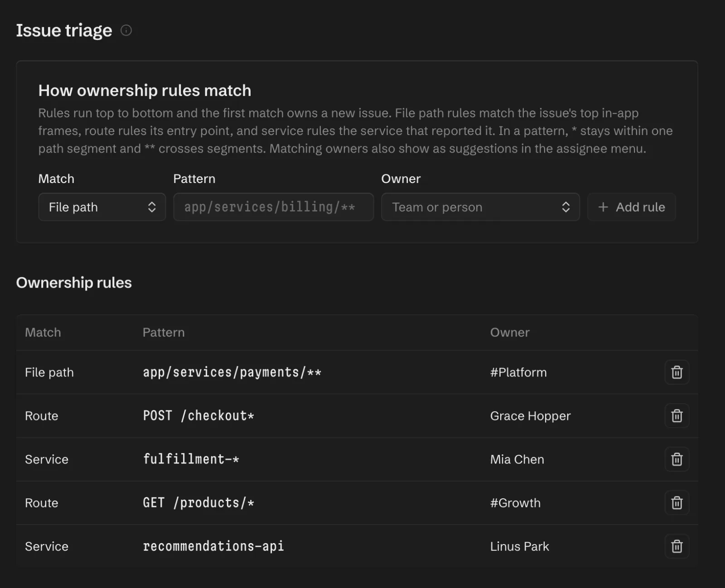Delete the GET /products/* rule
This screenshot has height=588, width=725.
pos(677,503)
